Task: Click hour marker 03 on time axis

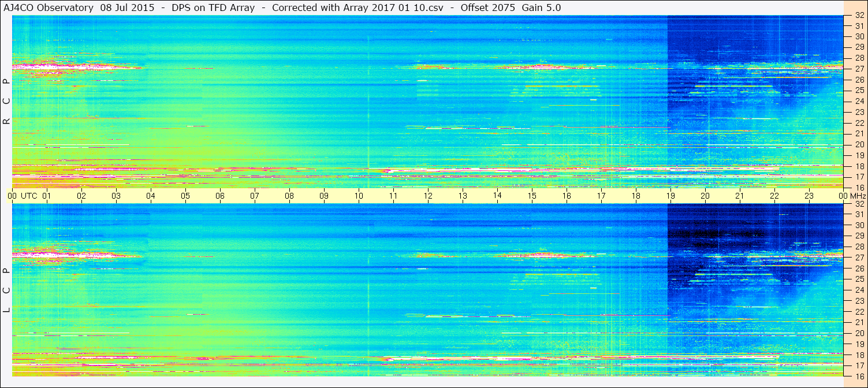Action: pyautogui.click(x=116, y=196)
